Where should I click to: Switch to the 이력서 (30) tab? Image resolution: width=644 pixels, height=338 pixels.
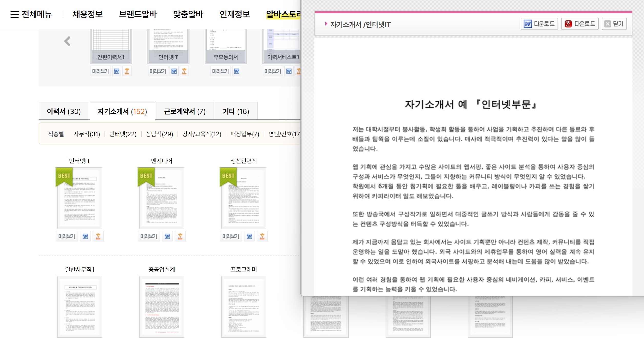[64, 111]
